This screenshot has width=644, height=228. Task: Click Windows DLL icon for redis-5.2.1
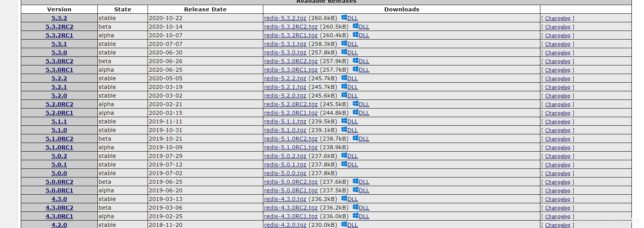pos(344,87)
